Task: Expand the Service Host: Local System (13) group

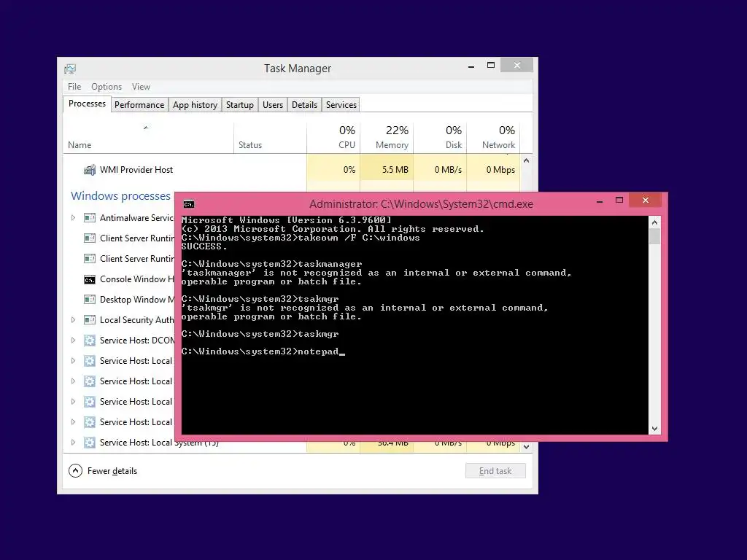Action: pos(73,443)
